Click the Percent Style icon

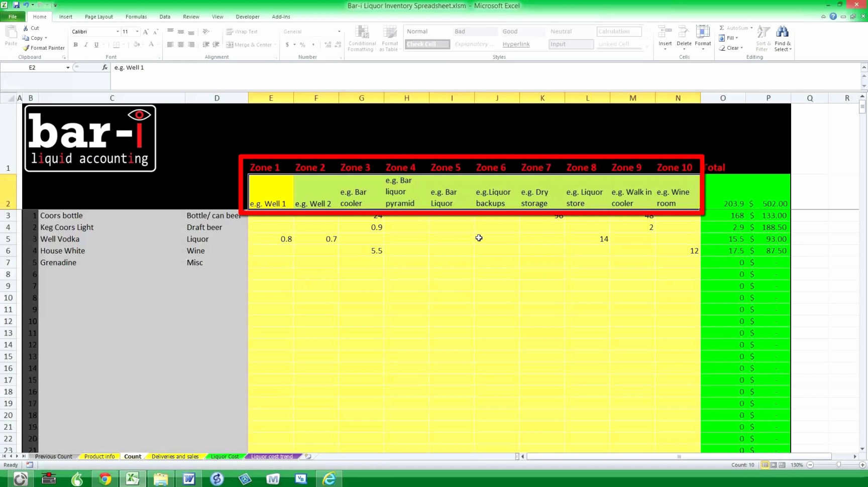pyautogui.click(x=302, y=44)
